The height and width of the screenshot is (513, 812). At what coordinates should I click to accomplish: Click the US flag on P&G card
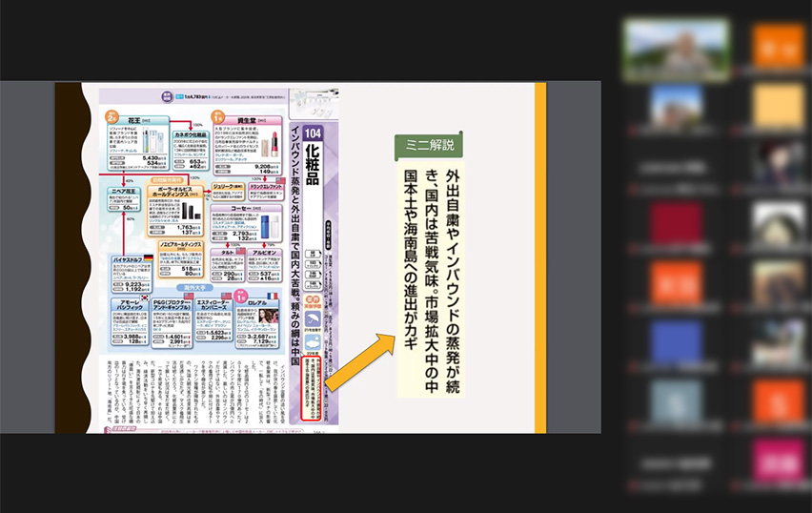tap(189, 297)
